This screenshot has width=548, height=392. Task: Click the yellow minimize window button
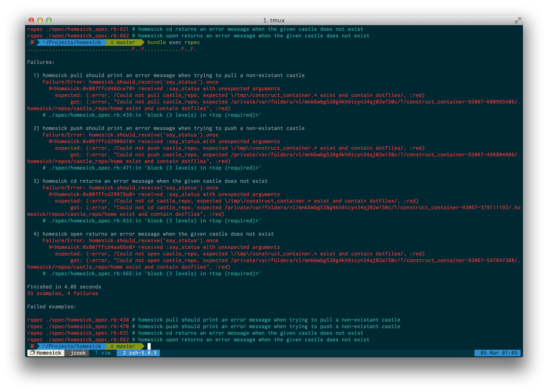pyautogui.click(x=40, y=20)
